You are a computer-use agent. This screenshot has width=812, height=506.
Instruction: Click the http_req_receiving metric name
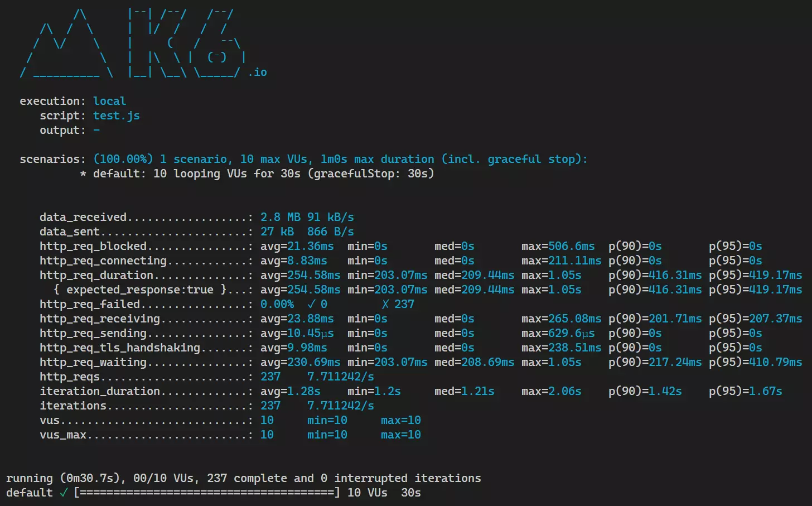coord(100,319)
